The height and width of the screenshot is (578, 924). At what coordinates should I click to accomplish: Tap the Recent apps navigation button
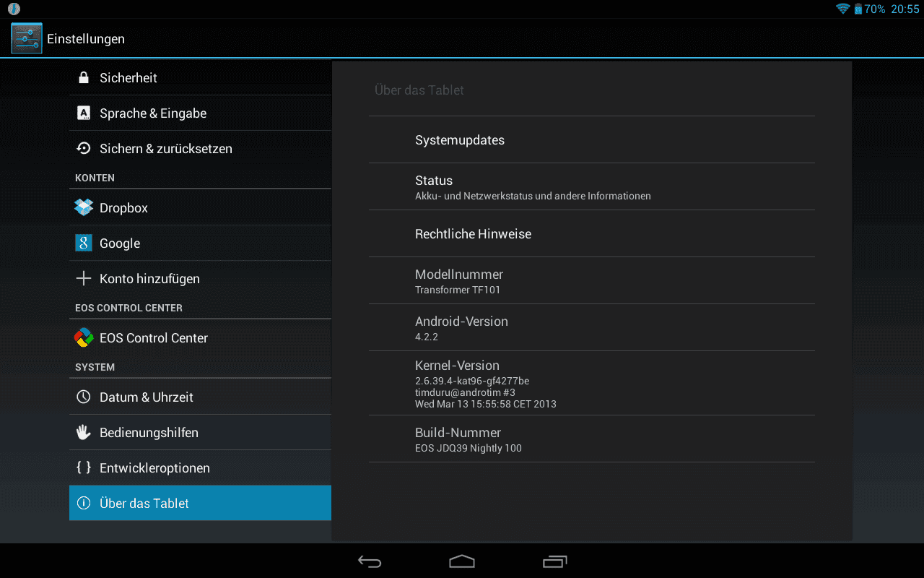(554, 561)
